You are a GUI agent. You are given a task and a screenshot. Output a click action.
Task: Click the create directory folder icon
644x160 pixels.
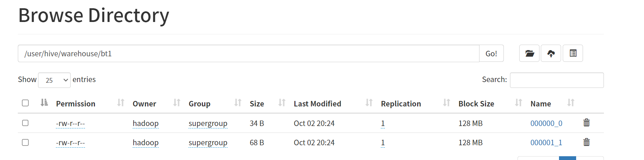pyautogui.click(x=529, y=53)
